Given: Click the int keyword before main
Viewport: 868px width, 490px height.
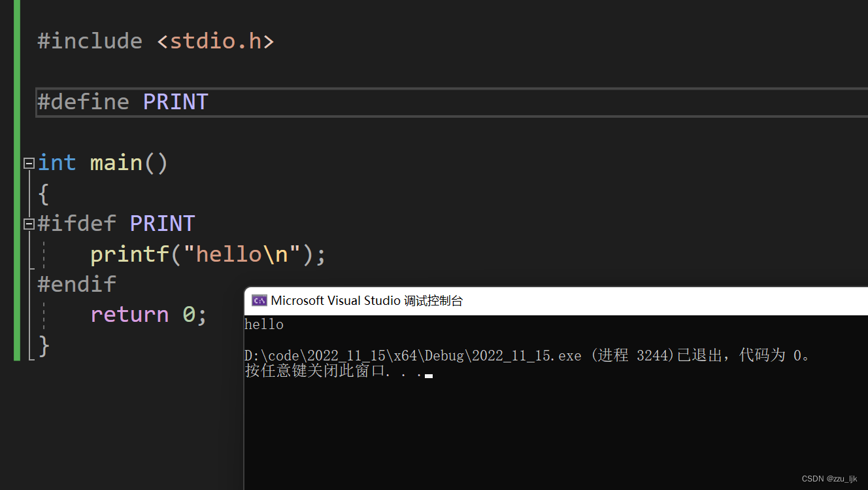Looking at the screenshot, I should 57,163.
